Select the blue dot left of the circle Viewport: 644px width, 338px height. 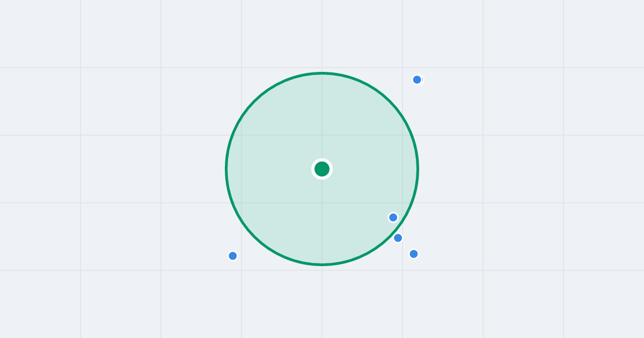[x=233, y=256]
